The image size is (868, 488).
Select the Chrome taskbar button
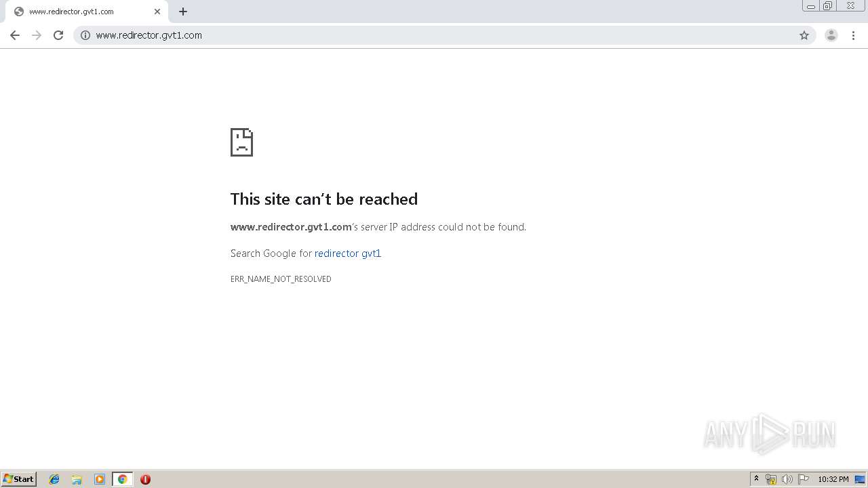pyautogui.click(x=122, y=479)
